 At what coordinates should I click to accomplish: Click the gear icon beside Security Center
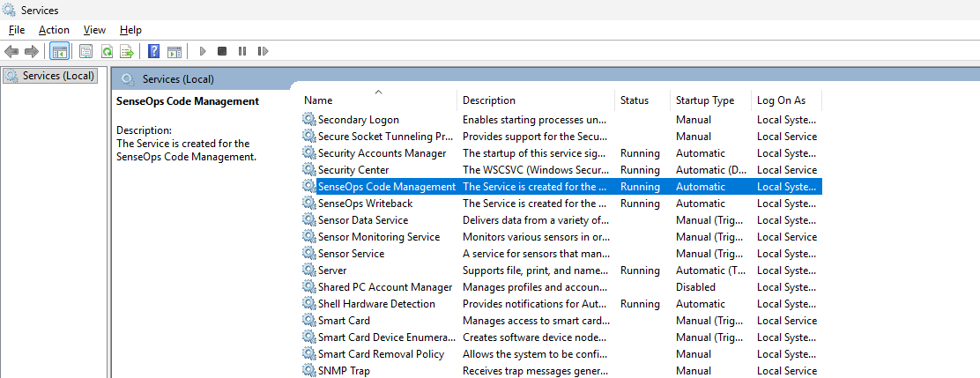coord(308,170)
